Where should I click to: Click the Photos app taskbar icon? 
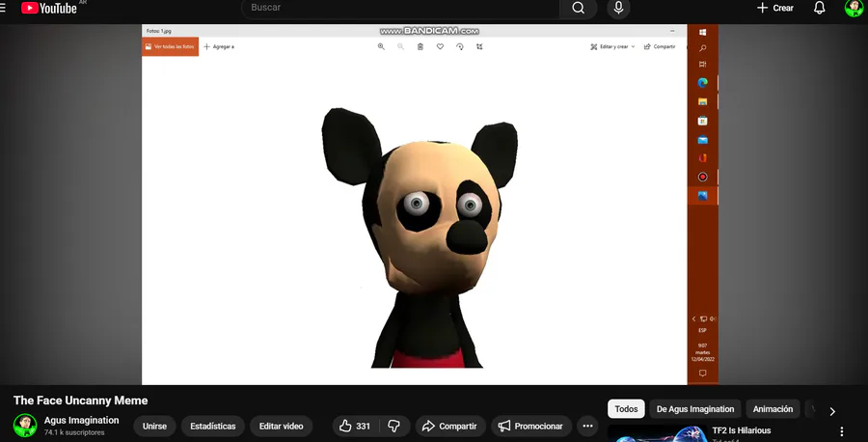click(702, 196)
